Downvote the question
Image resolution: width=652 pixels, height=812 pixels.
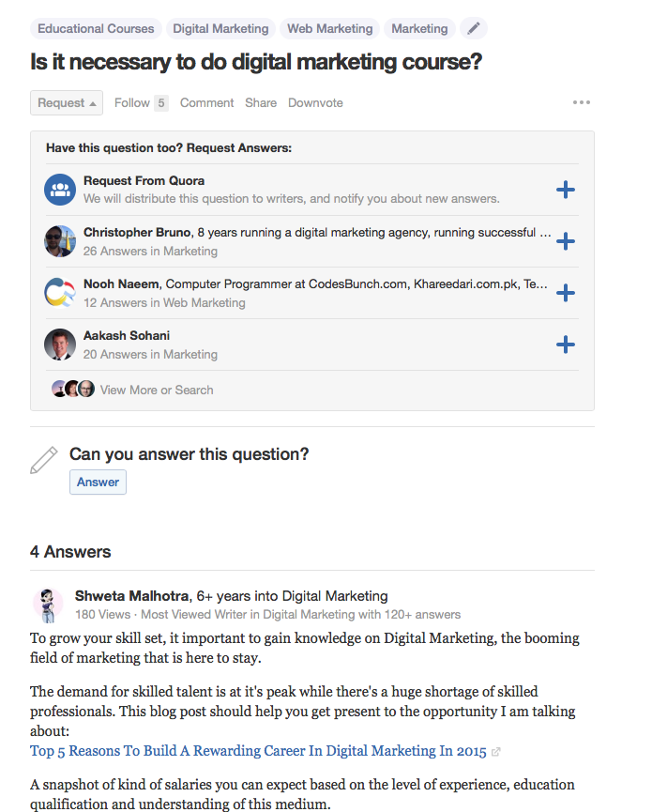pos(315,102)
